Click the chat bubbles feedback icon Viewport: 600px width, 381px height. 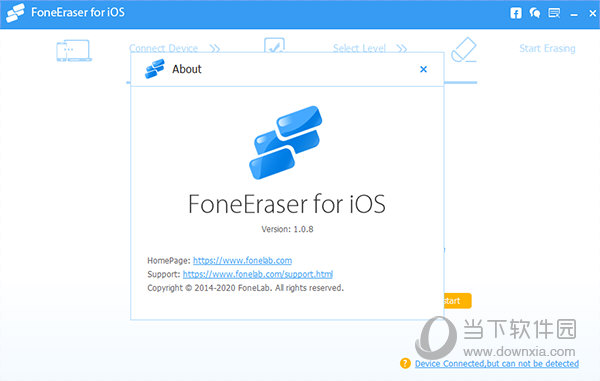[x=535, y=13]
